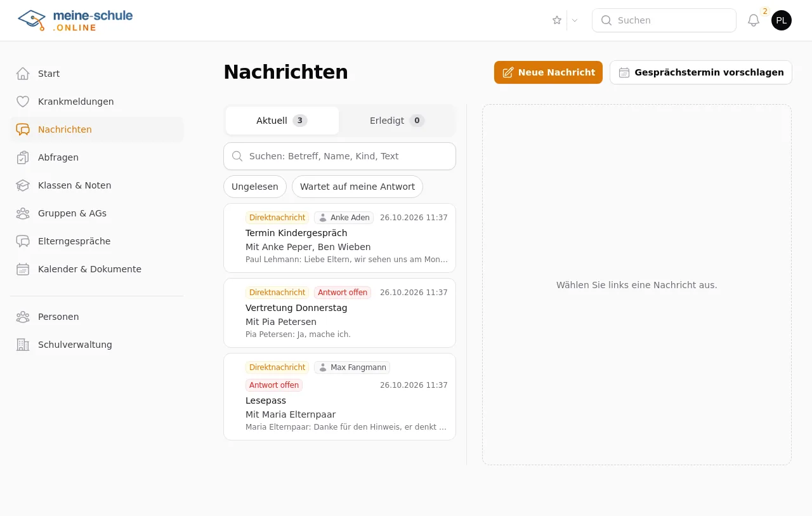Switch to the Aktuell tab
812x516 pixels.
coord(282,121)
